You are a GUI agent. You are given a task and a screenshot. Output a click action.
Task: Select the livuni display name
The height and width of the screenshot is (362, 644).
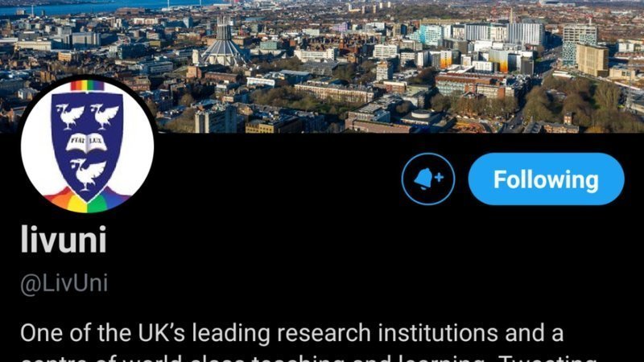pyautogui.click(x=64, y=240)
